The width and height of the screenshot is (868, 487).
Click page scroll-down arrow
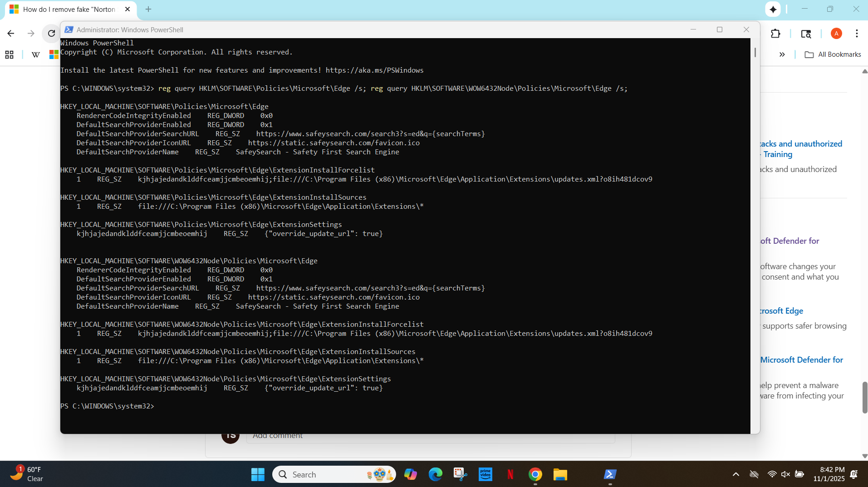pyautogui.click(x=864, y=456)
